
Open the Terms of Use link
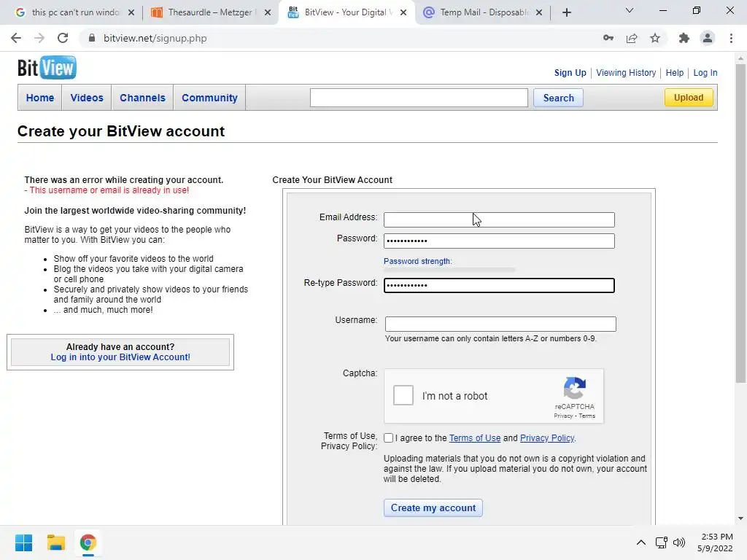point(475,438)
